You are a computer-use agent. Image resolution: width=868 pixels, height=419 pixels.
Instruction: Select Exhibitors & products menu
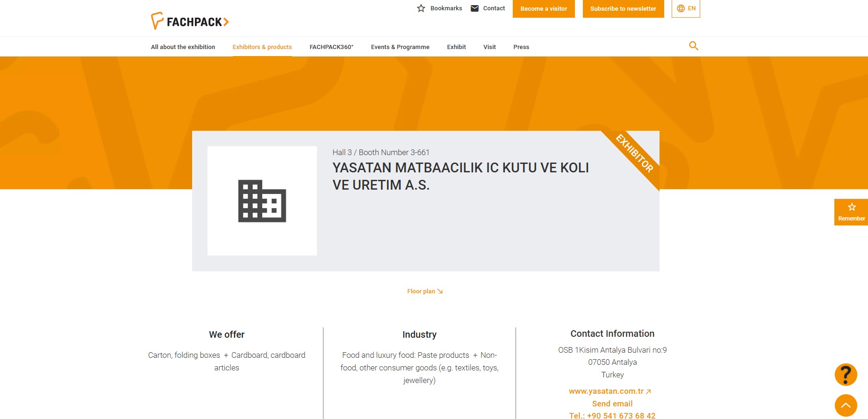click(262, 47)
